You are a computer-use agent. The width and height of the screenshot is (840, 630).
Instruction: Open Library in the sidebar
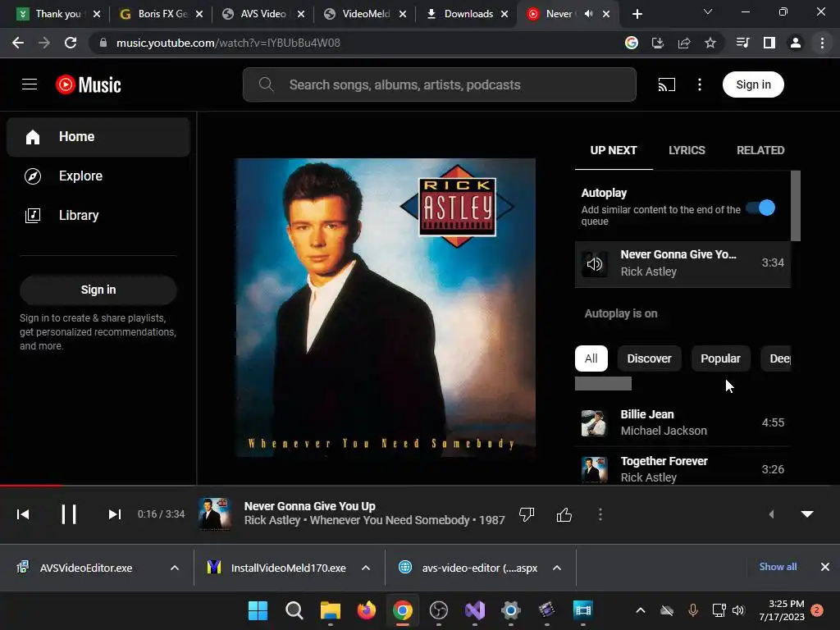(98, 216)
